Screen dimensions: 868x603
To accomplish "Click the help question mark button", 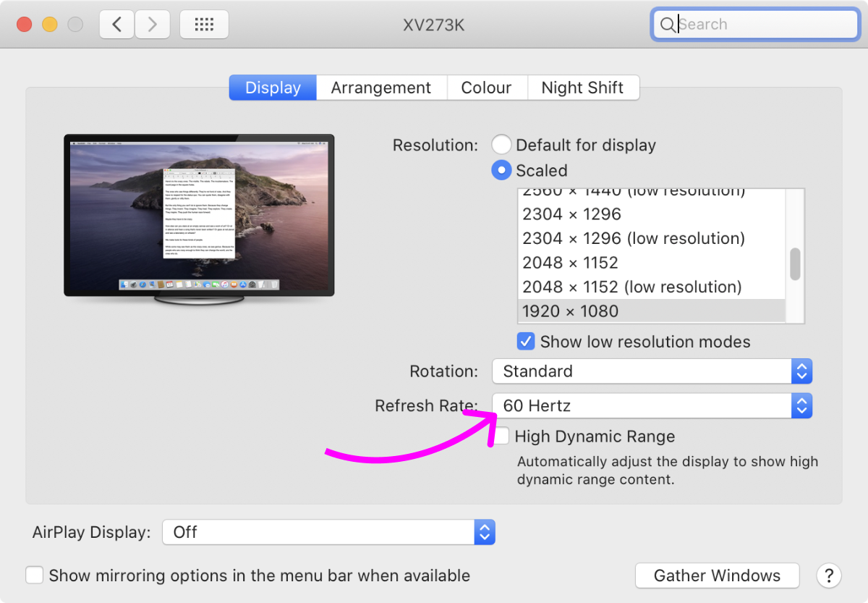I will [828, 575].
